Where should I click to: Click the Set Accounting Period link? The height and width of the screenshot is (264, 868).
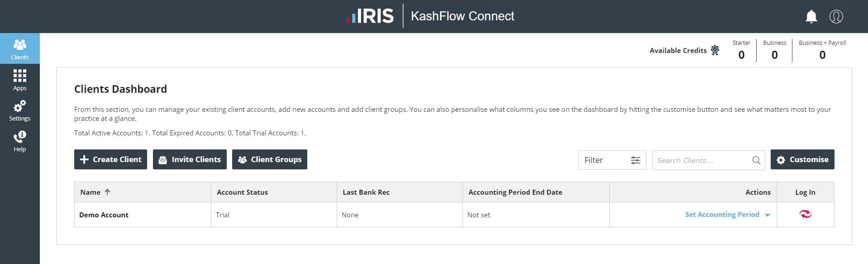tap(722, 215)
